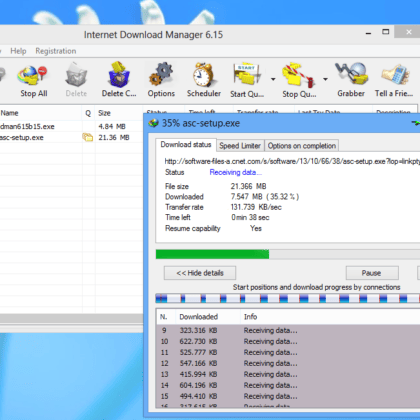Select the idman615b15.exe file row
The width and height of the screenshot is (420, 420).
tap(71, 126)
